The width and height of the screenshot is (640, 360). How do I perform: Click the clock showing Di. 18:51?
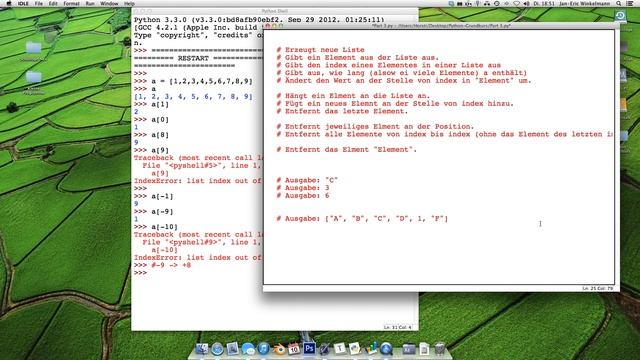pos(544,3)
